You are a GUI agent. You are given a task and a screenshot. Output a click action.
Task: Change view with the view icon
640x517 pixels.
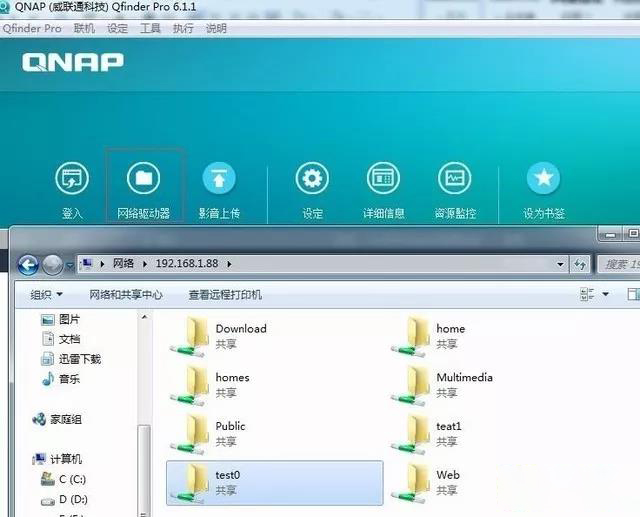(x=587, y=294)
